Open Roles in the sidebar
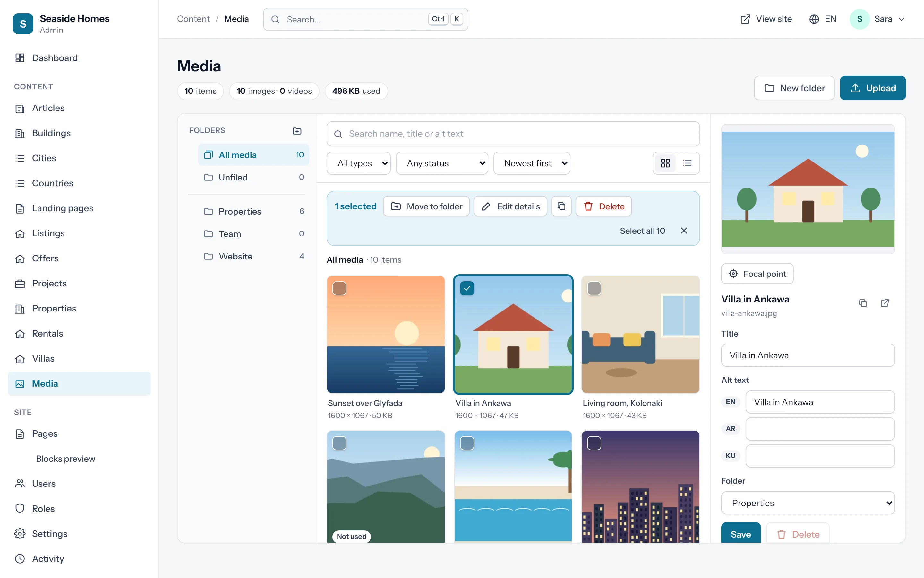This screenshot has width=924, height=578. pyautogui.click(x=79, y=508)
